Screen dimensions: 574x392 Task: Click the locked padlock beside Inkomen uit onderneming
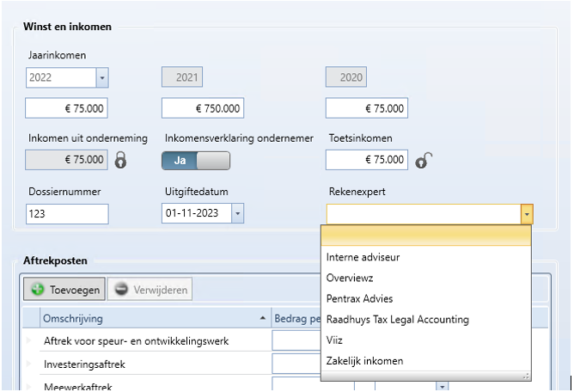point(121,160)
